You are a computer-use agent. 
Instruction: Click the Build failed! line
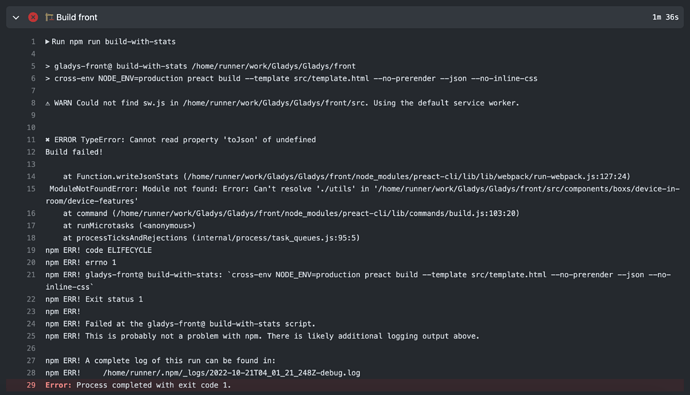74,152
